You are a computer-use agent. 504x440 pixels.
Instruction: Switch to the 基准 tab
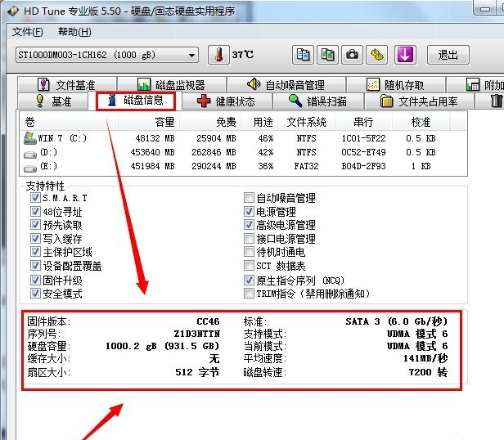53,101
